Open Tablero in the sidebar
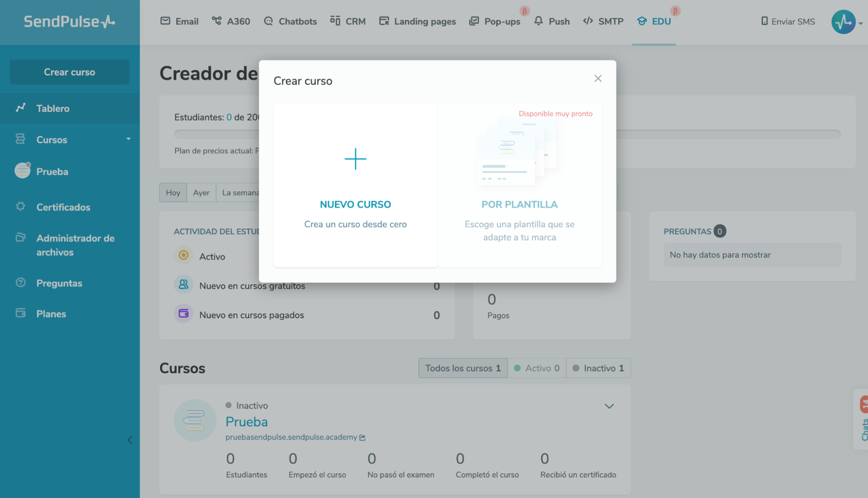This screenshot has height=498, width=868. tap(70, 108)
